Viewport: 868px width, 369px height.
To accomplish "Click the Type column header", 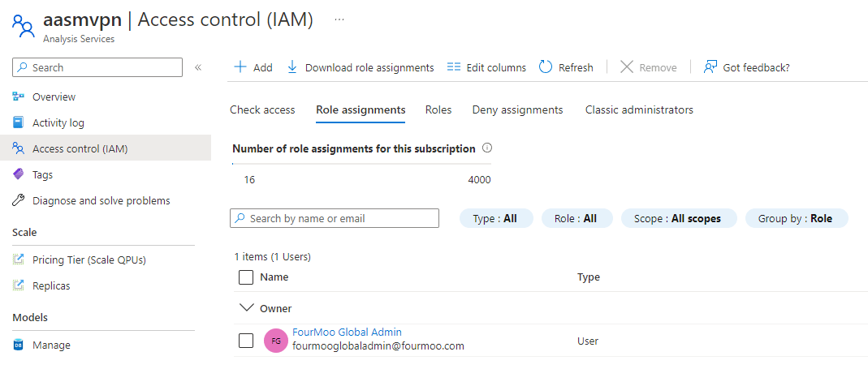I will pos(589,277).
